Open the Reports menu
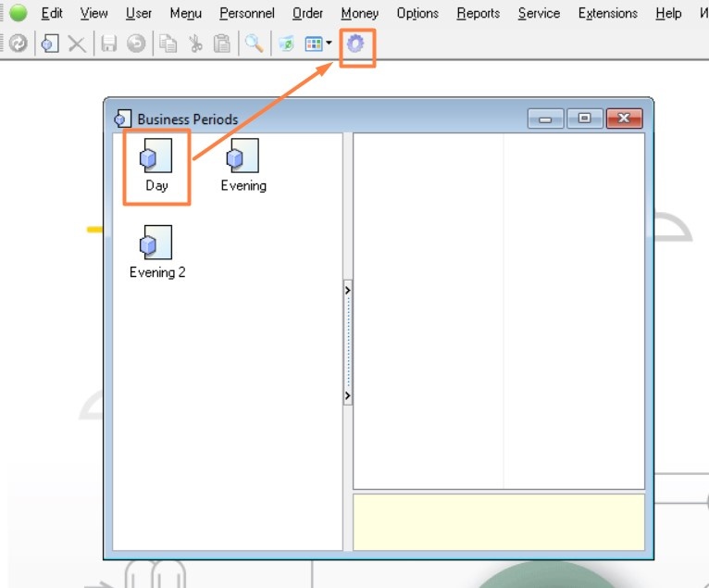The image size is (709, 588). pyautogui.click(x=478, y=13)
